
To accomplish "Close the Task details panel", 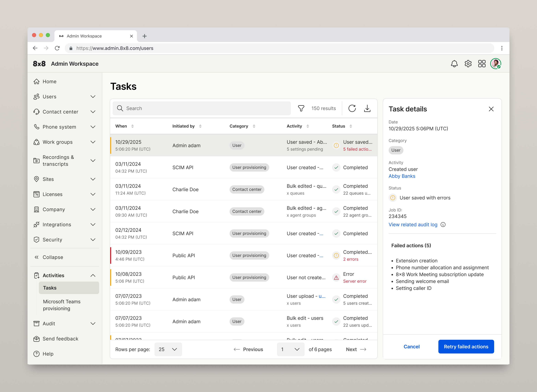I will (491, 109).
